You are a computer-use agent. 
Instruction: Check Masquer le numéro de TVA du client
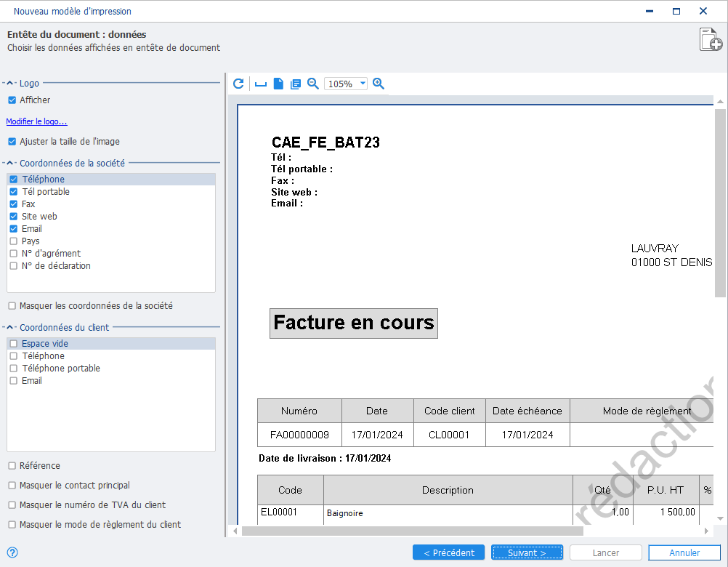12,504
